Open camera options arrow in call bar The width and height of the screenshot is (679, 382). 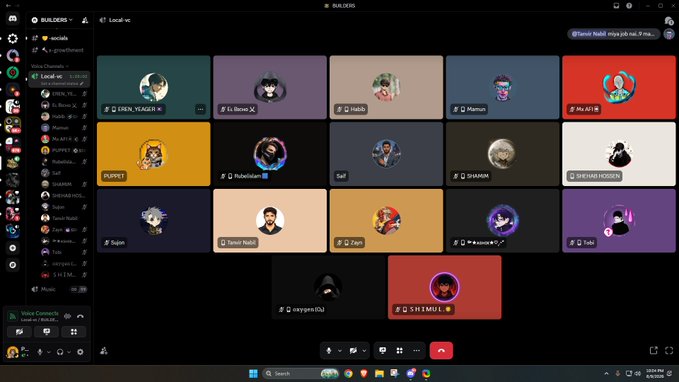pyautogui.click(x=364, y=350)
